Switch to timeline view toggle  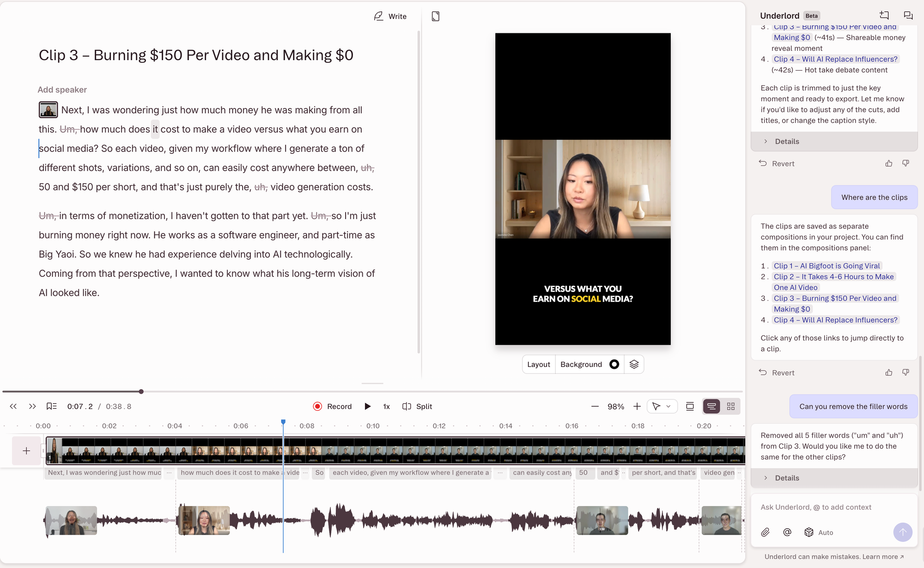[711, 406]
